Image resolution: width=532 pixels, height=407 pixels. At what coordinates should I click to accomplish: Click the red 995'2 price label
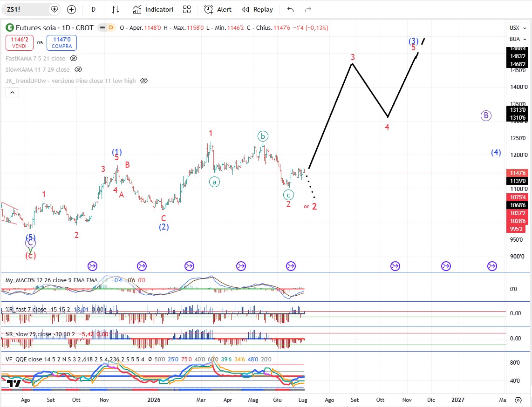516,229
